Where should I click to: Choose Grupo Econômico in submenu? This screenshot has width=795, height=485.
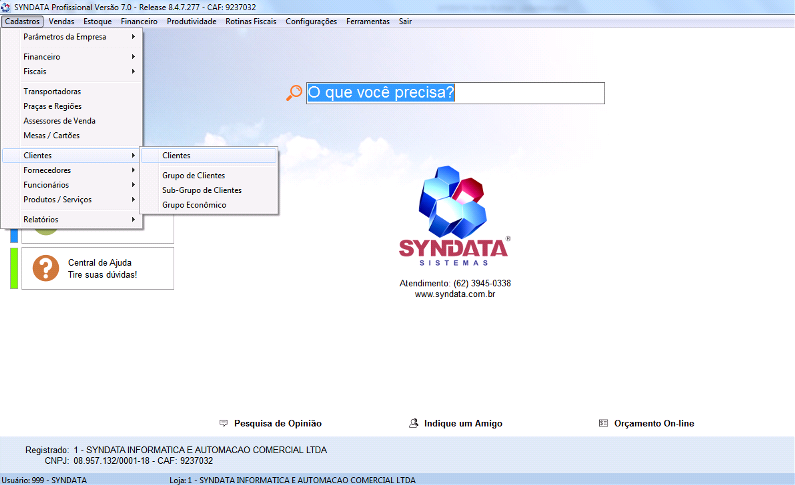[209, 205]
